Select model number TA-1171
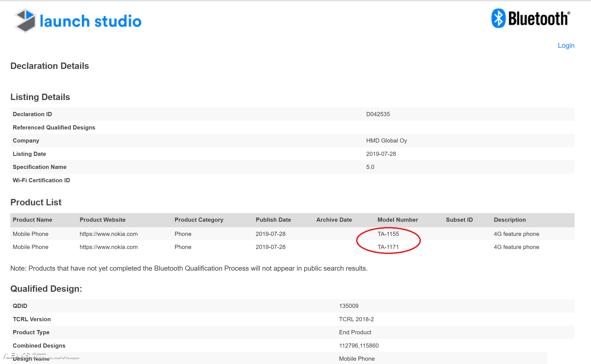 tap(388, 247)
